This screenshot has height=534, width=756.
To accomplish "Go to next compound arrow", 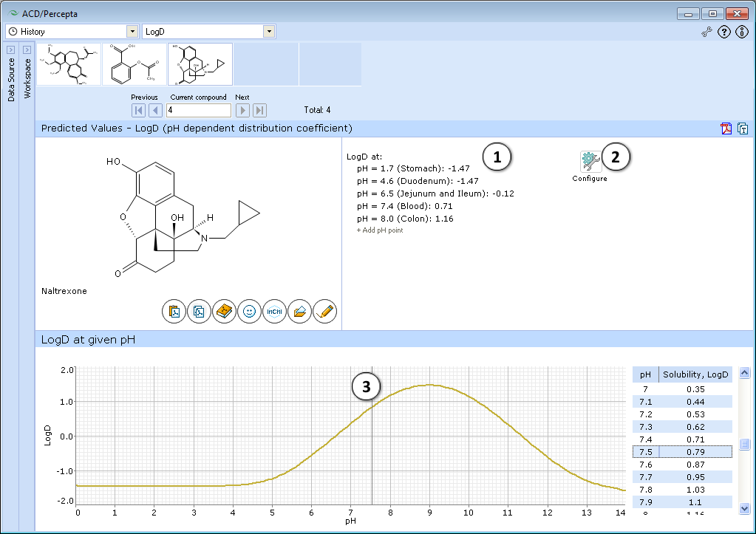I will coord(242,110).
